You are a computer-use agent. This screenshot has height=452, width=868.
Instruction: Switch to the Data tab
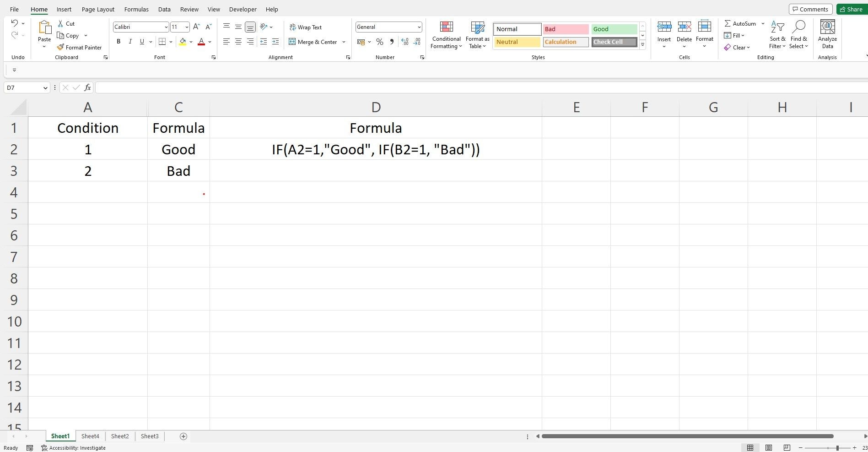(164, 9)
